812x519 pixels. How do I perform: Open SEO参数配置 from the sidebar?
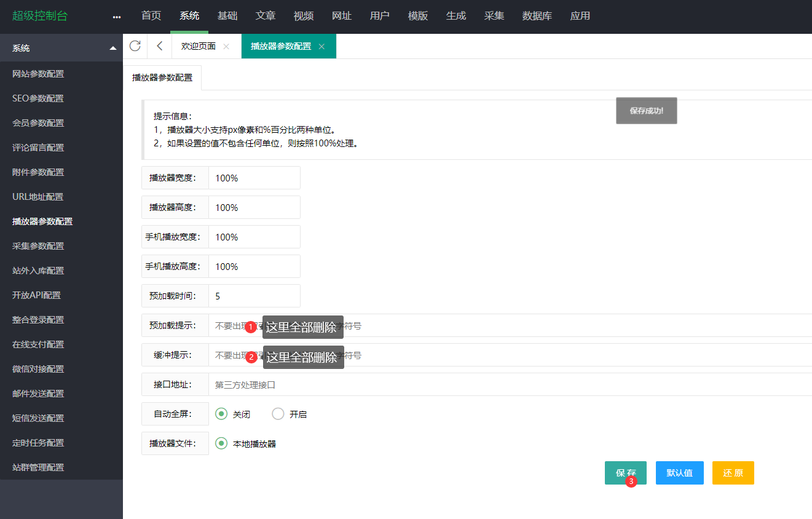click(38, 98)
